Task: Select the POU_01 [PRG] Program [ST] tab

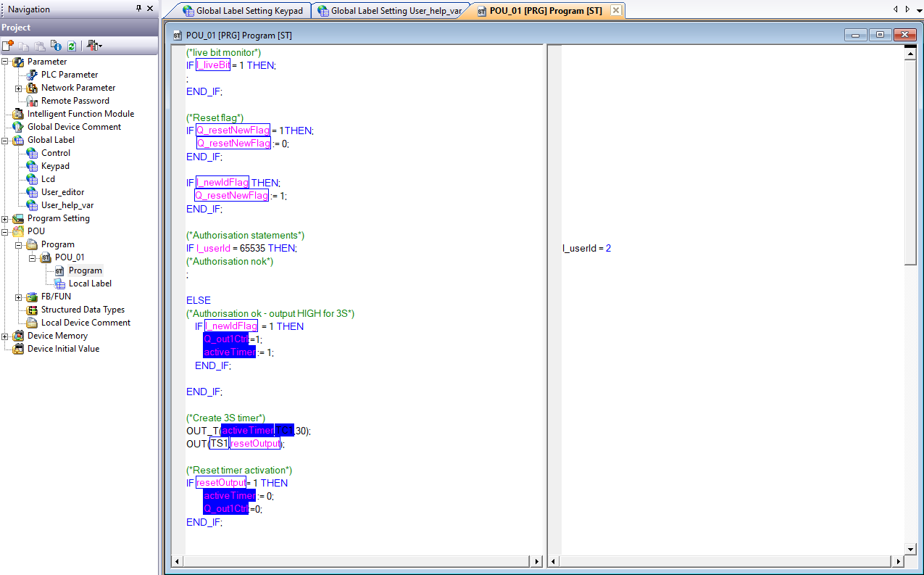Action: pyautogui.click(x=545, y=11)
